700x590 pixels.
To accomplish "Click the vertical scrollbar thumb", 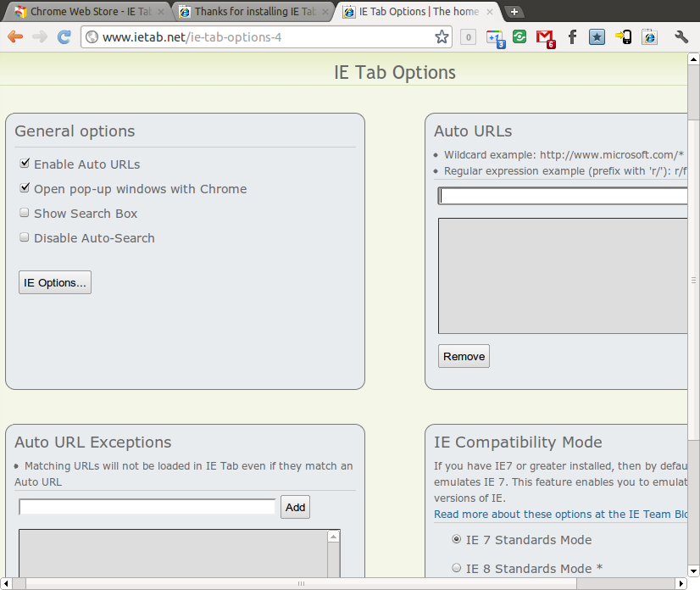I will pos(693,280).
